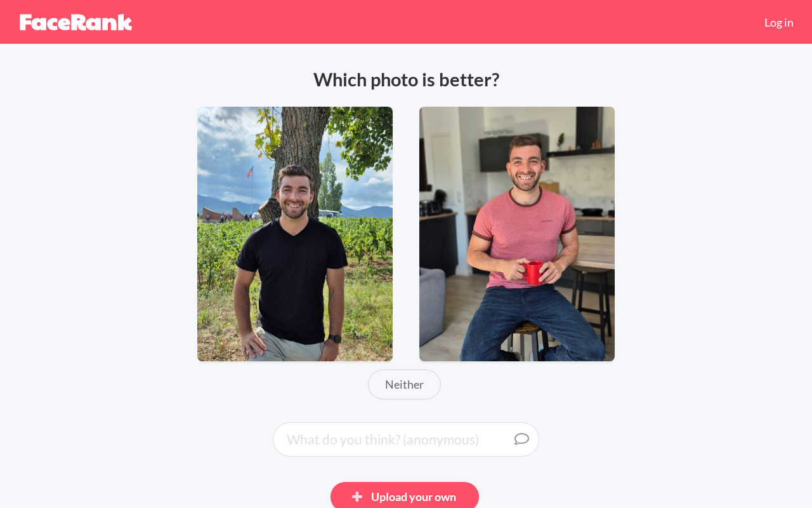Choose the Neither button
812x508 pixels.
404,384
